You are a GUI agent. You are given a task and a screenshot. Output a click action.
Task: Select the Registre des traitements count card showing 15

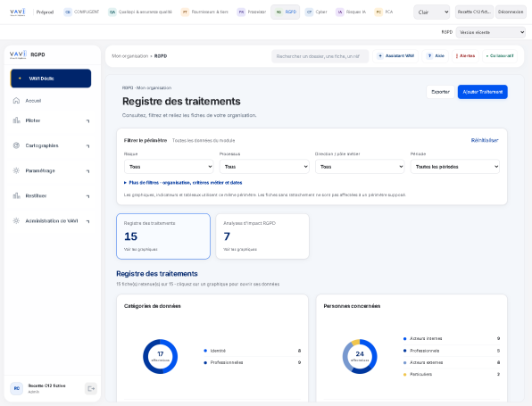[x=163, y=236]
